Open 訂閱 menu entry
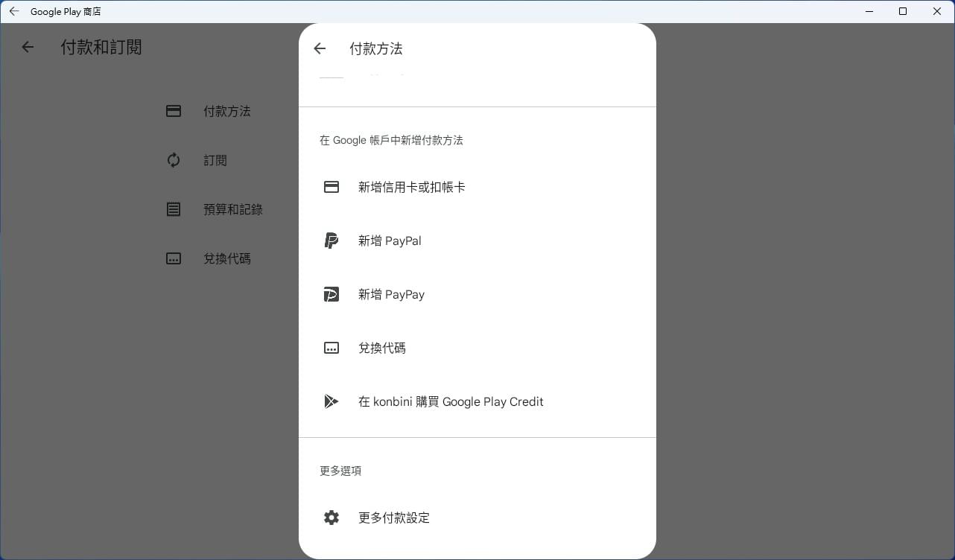This screenshot has width=955, height=560. coord(215,160)
